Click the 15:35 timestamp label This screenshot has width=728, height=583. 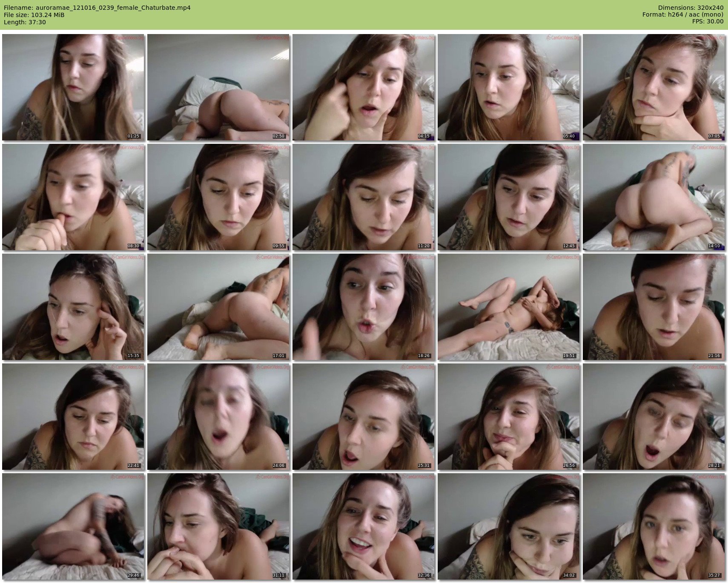click(134, 356)
